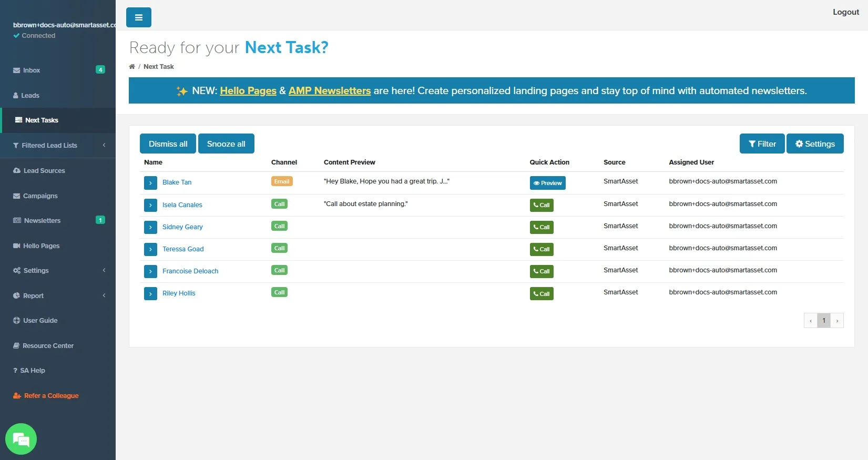Viewport: 868px width, 460px height.
Task: Go to previous page arrow
Action: coord(810,320)
